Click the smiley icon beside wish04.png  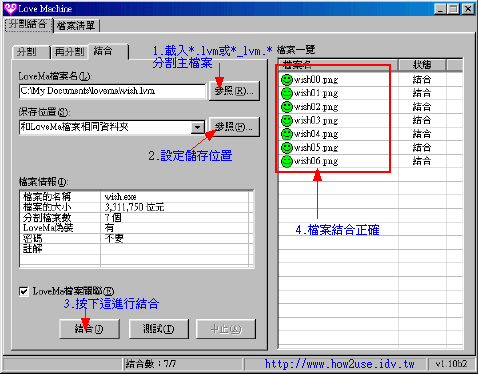[287, 134]
